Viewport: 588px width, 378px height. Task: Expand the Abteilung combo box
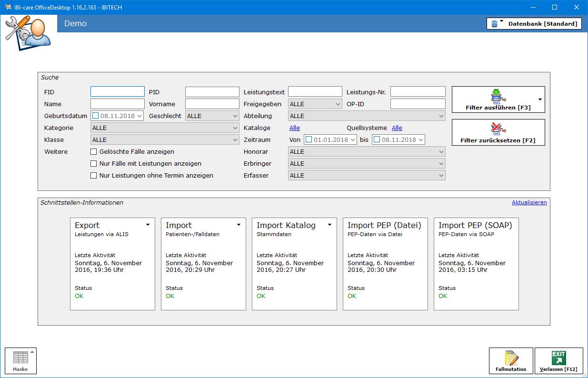pos(367,116)
